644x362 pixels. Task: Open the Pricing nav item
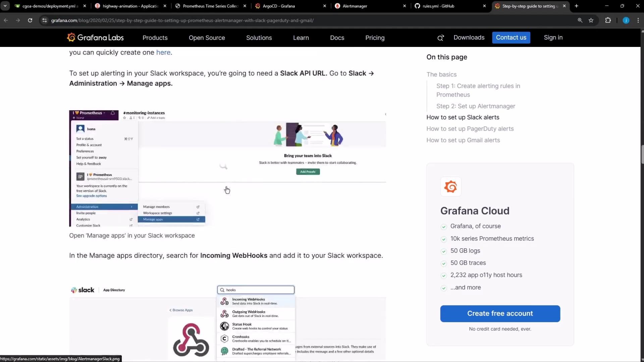(375, 38)
